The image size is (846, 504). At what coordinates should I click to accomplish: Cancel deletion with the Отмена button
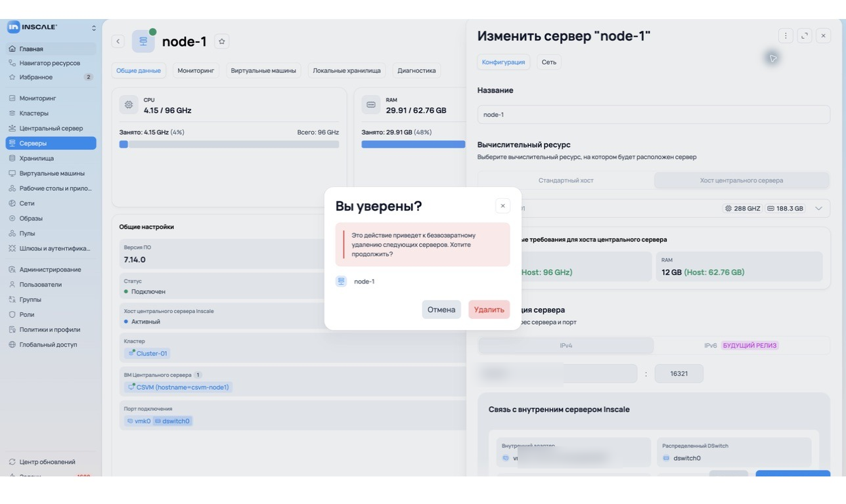click(x=441, y=310)
